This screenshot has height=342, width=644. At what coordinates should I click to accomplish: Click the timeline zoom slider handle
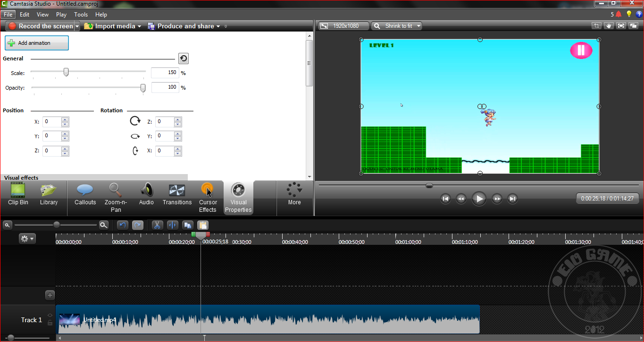pyautogui.click(x=57, y=225)
